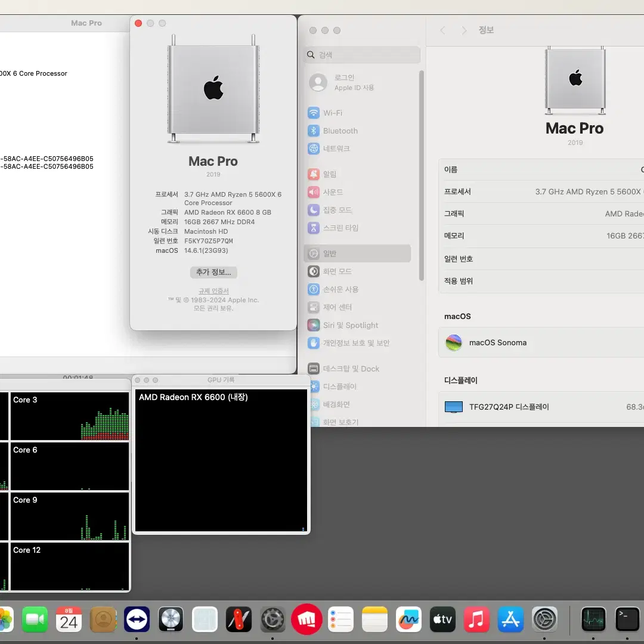Open Activity Monitor in the Dock

pyautogui.click(x=593, y=619)
